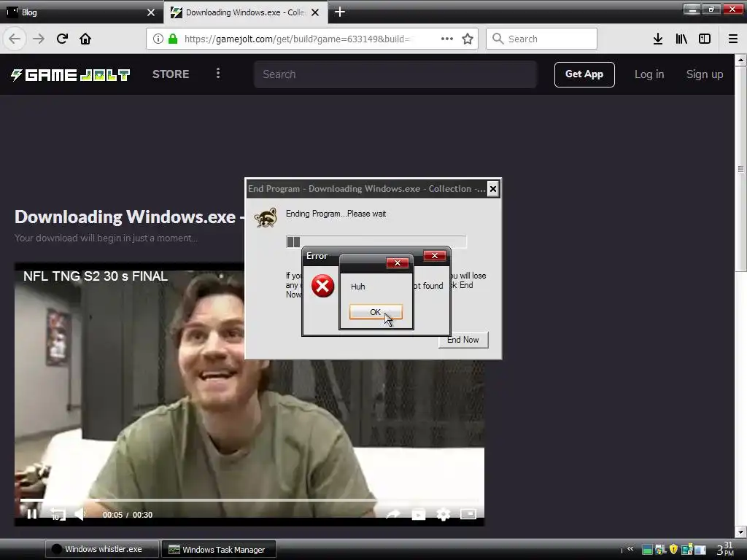Click the browser toolbar Search box

pyautogui.click(x=541, y=39)
